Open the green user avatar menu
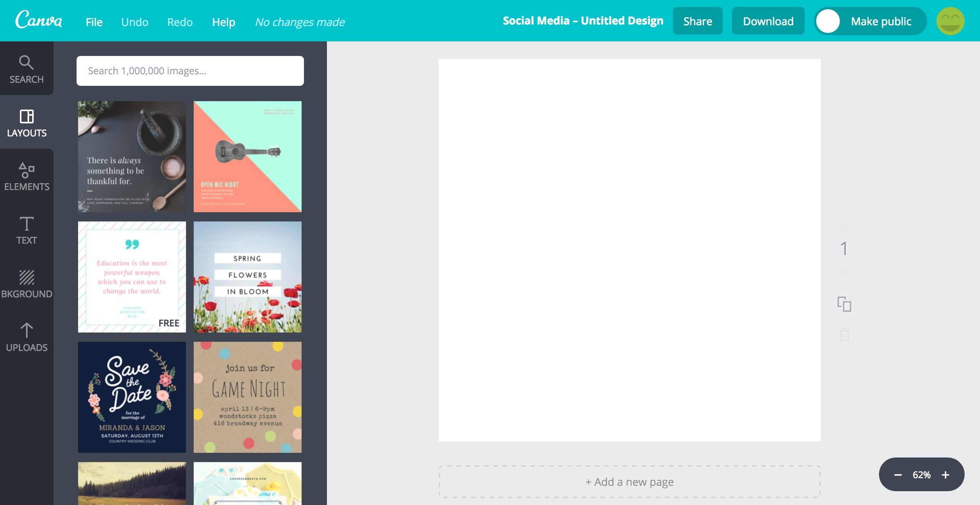The width and height of the screenshot is (980, 505). pyautogui.click(x=950, y=21)
